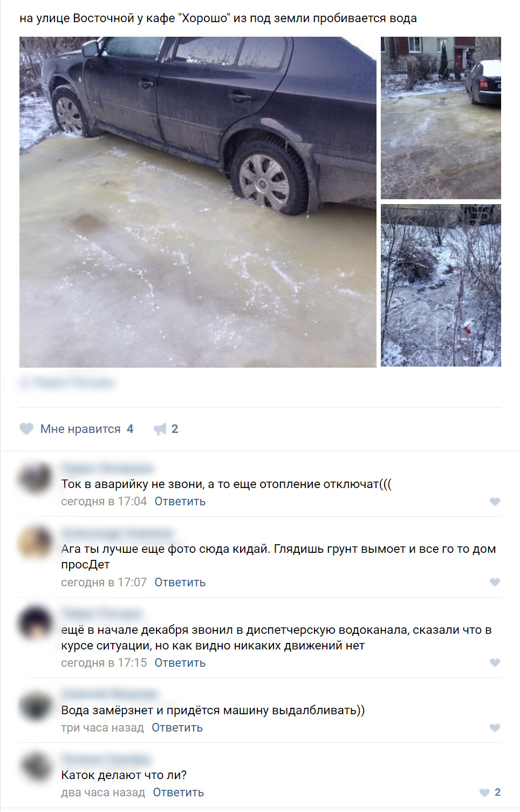Open the large photo of the car in water
The width and height of the screenshot is (520, 812).
[198, 202]
